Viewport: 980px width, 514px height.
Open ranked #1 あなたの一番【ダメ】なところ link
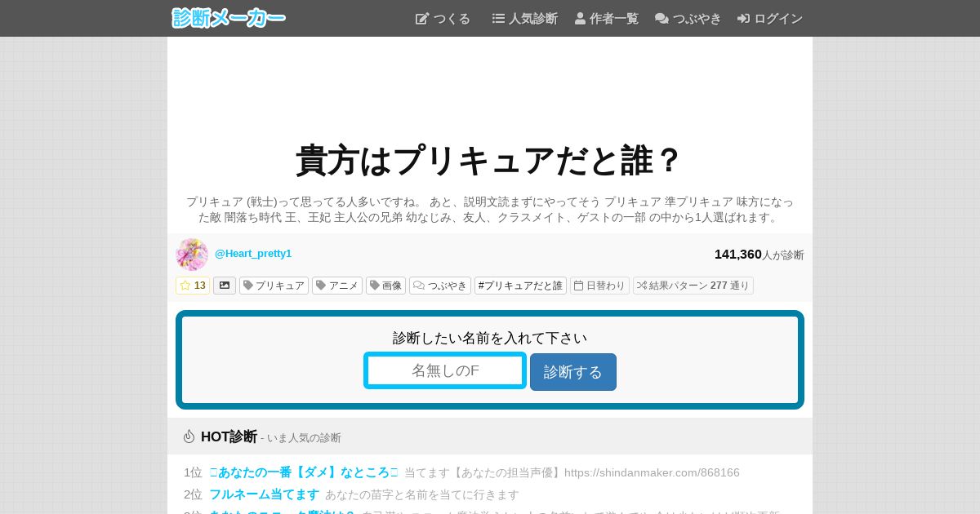[x=304, y=472]
